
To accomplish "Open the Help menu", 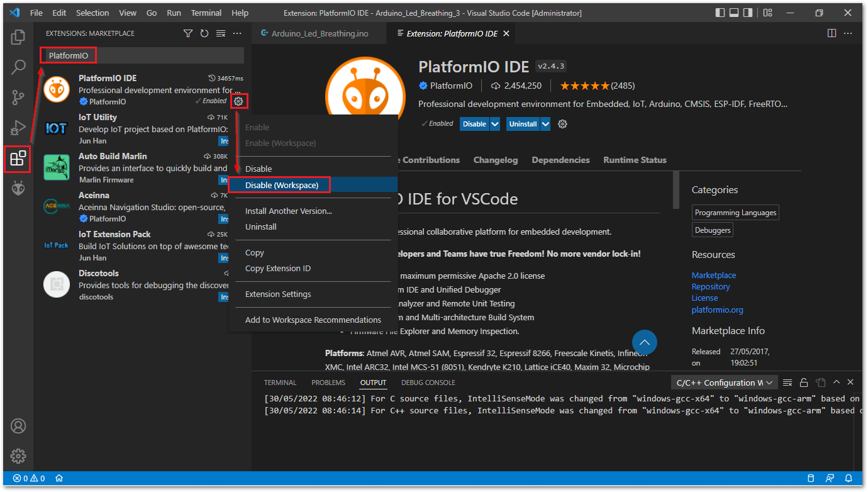I will coord(240,13).
